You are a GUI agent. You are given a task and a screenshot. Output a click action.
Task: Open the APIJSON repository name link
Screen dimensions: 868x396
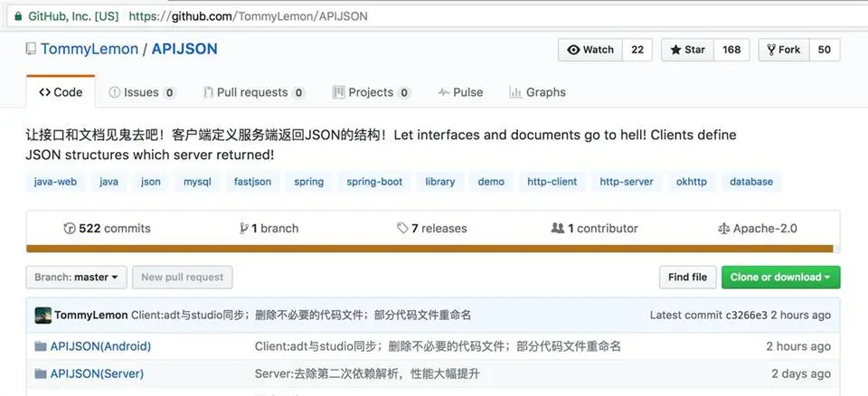coord(184,49)
